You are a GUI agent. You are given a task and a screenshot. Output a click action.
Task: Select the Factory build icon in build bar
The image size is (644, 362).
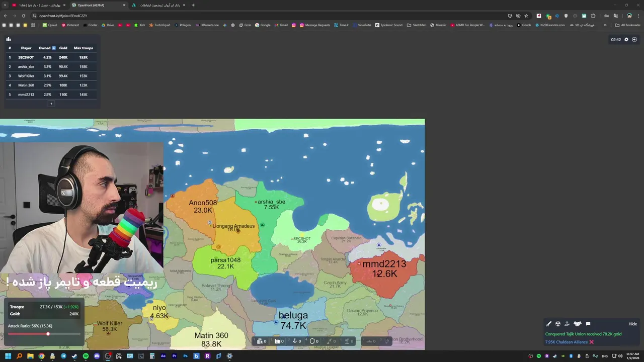[279, 341]
